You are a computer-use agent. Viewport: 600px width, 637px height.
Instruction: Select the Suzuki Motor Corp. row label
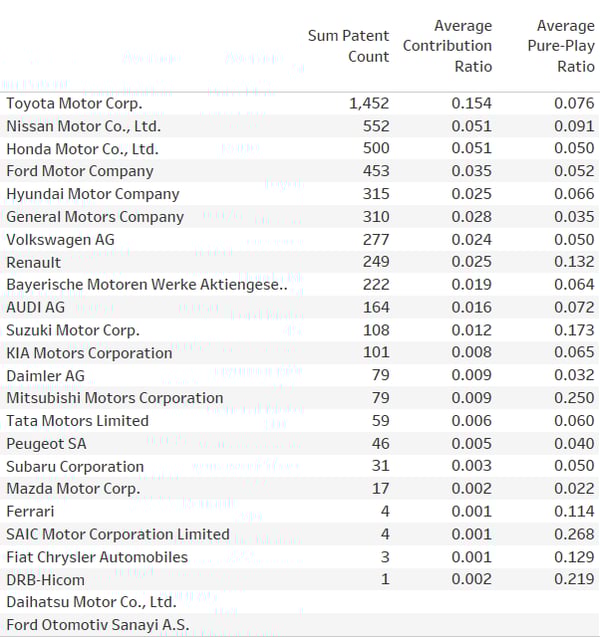73,330
